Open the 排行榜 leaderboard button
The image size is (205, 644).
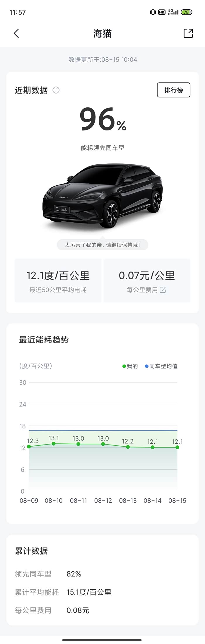coord(173,90)
